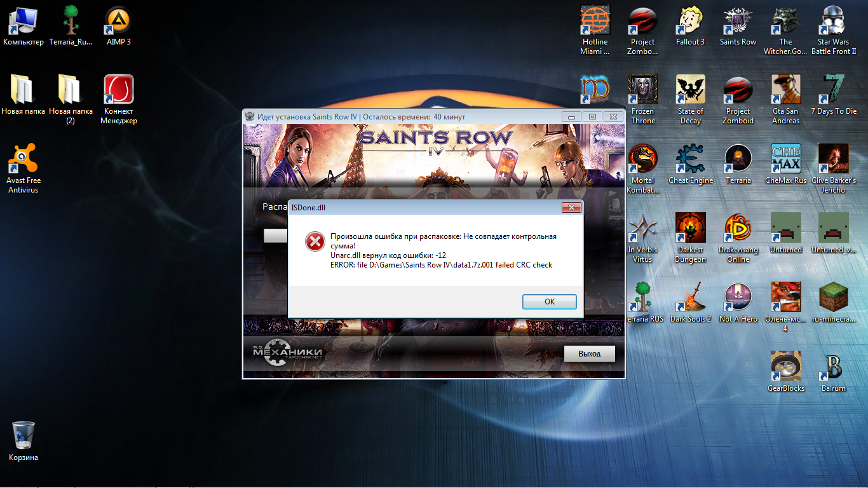Image resolution: width=868 pixels, height=488 pixels.
Task: Click OK in the ISDone.dll error dialog
Action: click(x=550, y=302)
